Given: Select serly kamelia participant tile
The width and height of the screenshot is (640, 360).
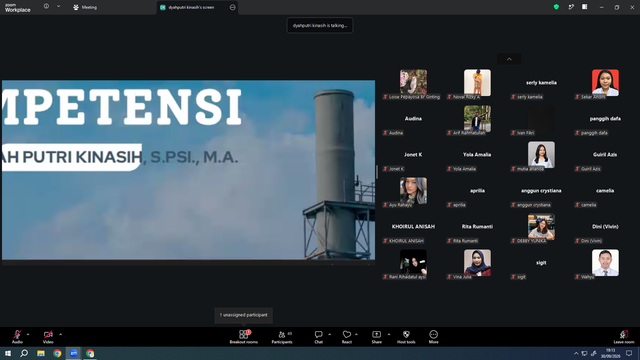Looking at the screenshot, I should (x=541, y=84).
